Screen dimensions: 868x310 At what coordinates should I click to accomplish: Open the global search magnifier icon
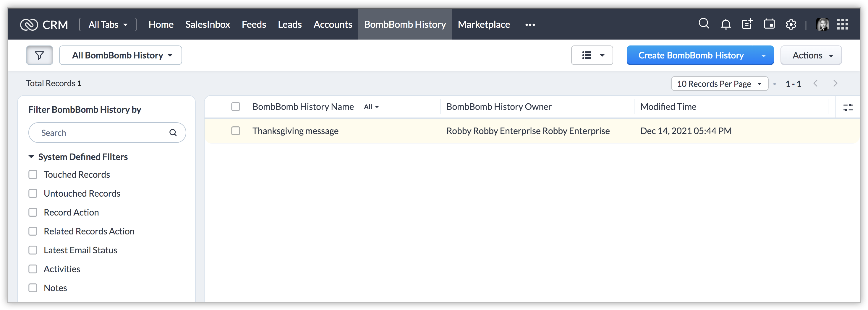click(704, 24)
